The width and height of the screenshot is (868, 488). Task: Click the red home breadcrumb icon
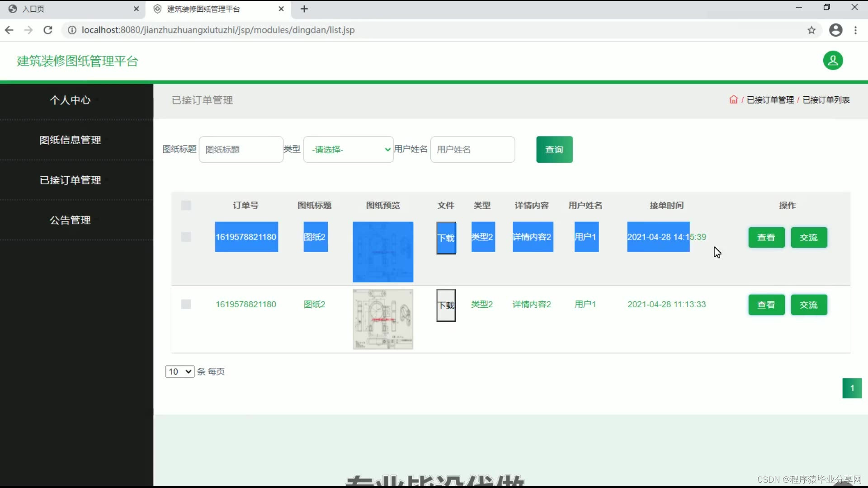tap(733, 99)
